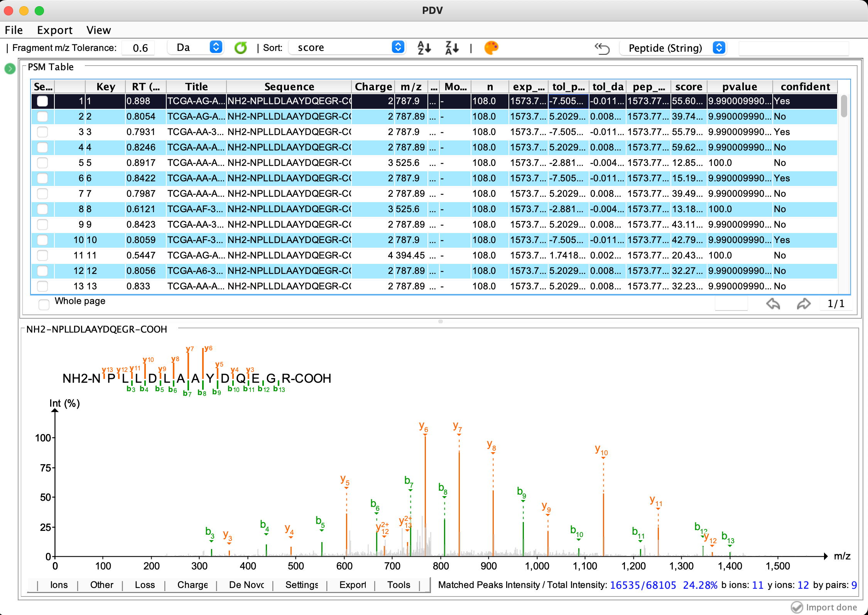Click the page number input field
868x615 pixels.
[731, 304]
